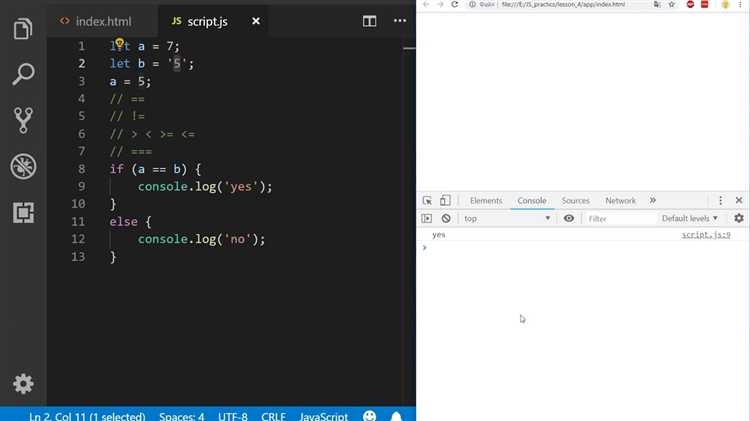Viewport: 750px width, 421px height.
Task: Open the script.js:9 source link
Action: (706, 235)
